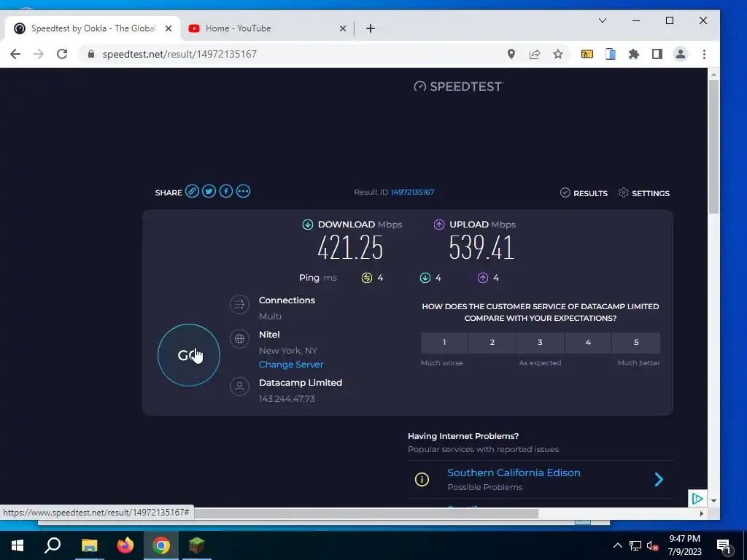
Task: Open the Chrome extensions puzzle icon
Action: (634, 54)
